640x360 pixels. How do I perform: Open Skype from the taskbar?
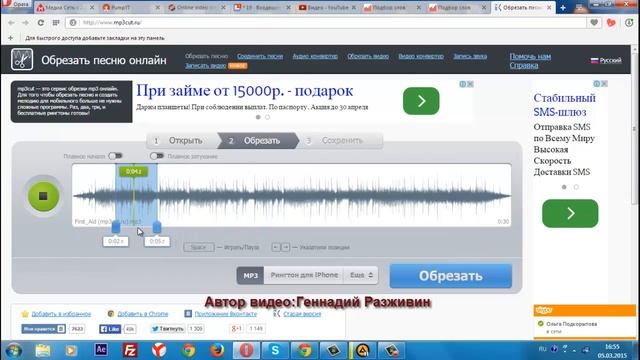(275, 350)
